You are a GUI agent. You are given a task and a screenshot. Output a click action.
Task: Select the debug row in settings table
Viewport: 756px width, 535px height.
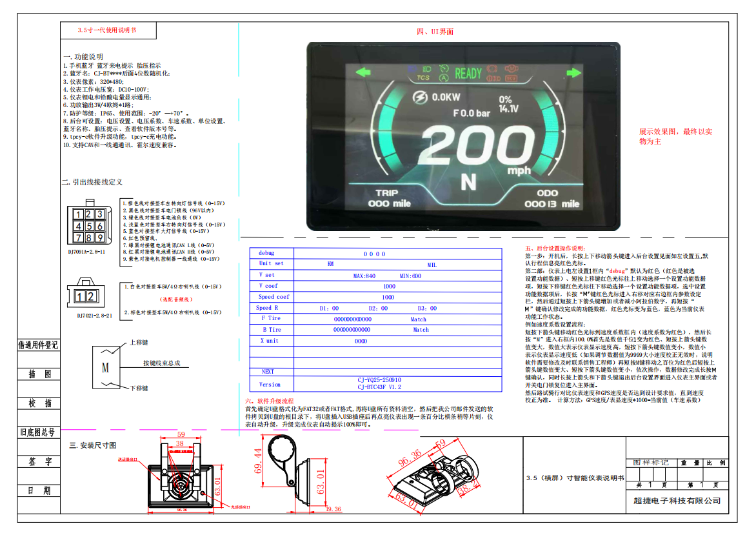point(267,254)
